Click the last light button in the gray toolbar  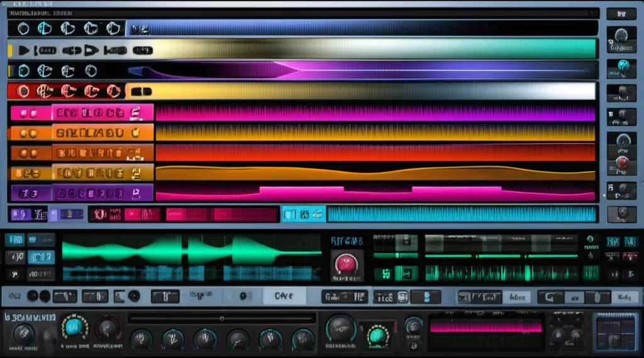pyautogui.click(x=624, y=297)
